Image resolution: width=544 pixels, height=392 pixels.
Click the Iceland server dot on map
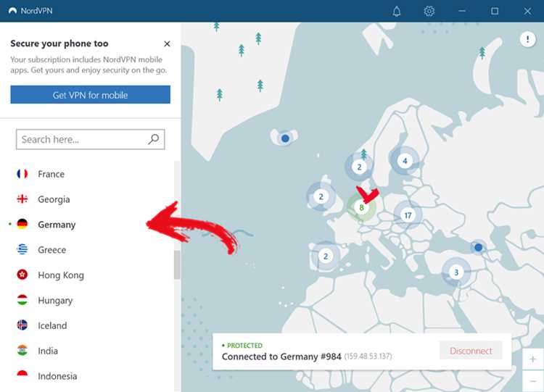click(285, 138)
